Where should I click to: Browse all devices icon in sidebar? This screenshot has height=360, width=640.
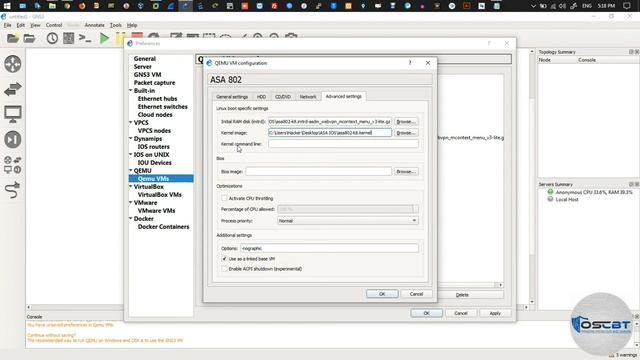[13, 165]
